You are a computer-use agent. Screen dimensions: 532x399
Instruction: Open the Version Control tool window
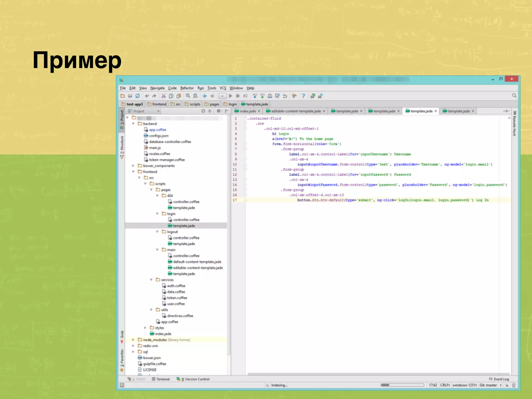click(x=193, y=379)
